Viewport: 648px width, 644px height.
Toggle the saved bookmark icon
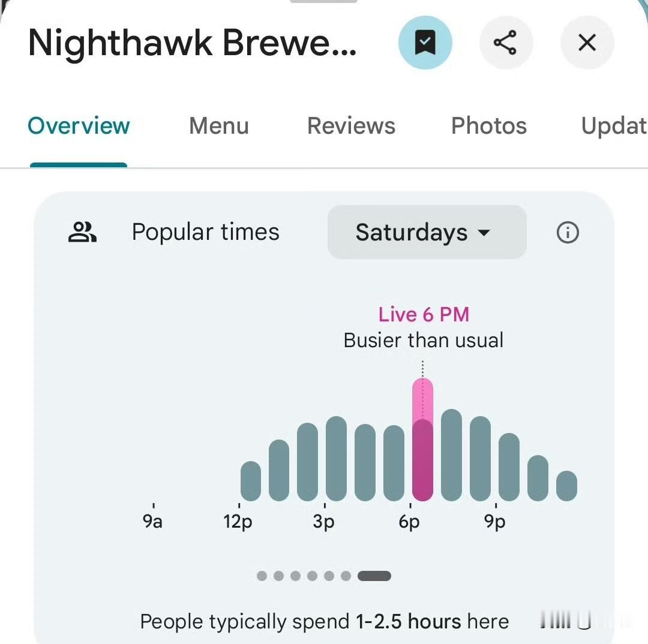tap(425, 43)
